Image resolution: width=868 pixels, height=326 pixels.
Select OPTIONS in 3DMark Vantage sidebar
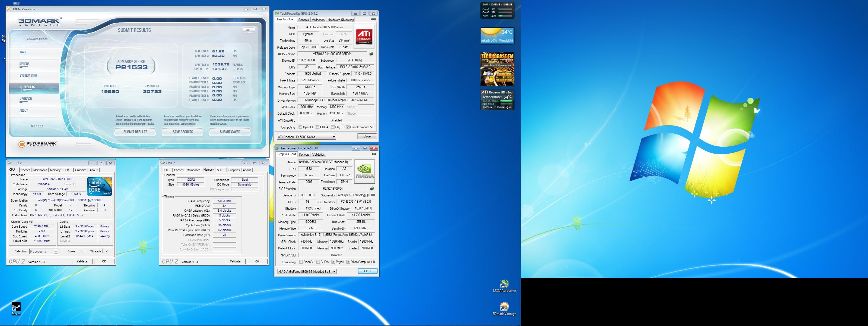[x=24, y=64]
